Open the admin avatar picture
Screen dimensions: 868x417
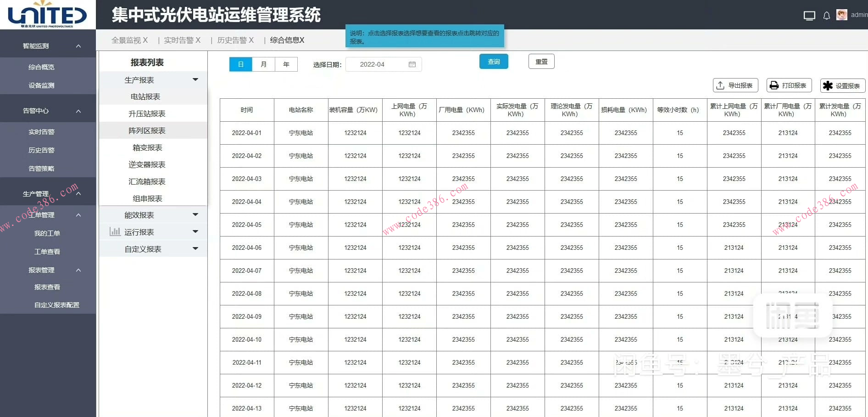click(842, 14)
